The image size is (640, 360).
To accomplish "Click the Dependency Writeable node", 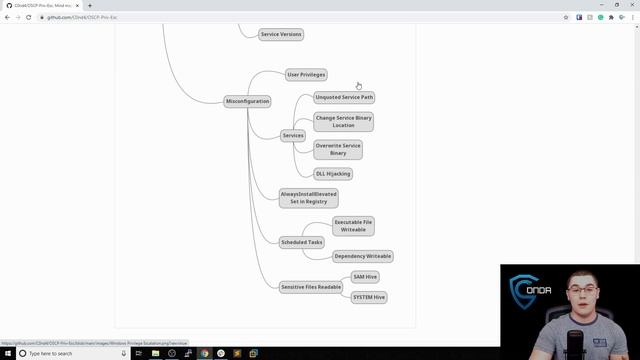I will tap(363, 256).
